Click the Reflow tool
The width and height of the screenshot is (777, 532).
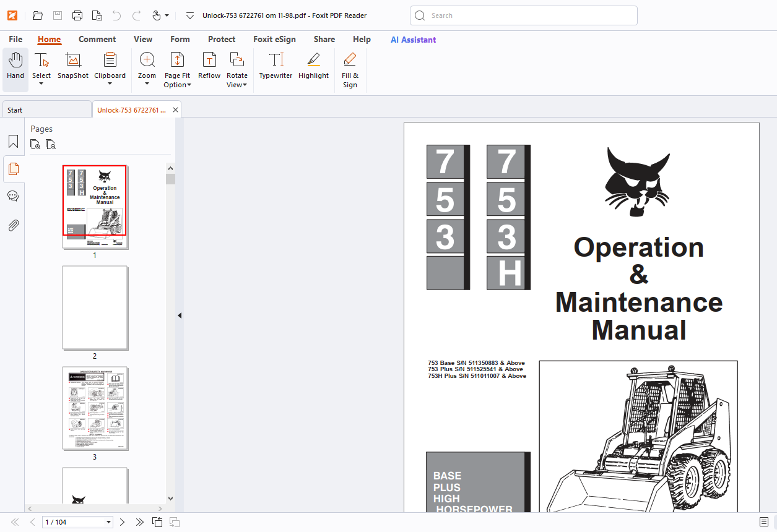point(209,66)
